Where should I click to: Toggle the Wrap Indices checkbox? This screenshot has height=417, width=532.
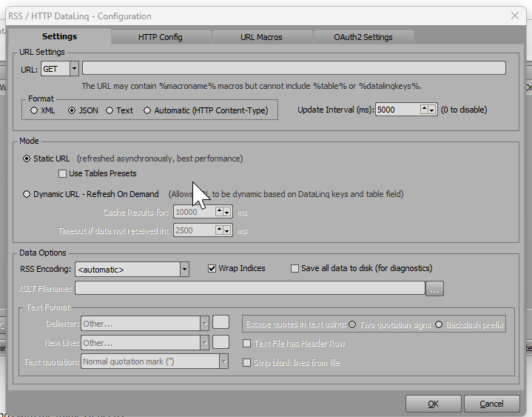212,269
